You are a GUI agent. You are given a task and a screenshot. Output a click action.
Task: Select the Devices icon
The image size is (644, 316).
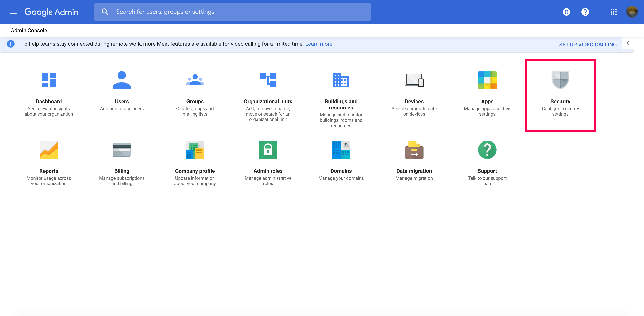(414, 80)
